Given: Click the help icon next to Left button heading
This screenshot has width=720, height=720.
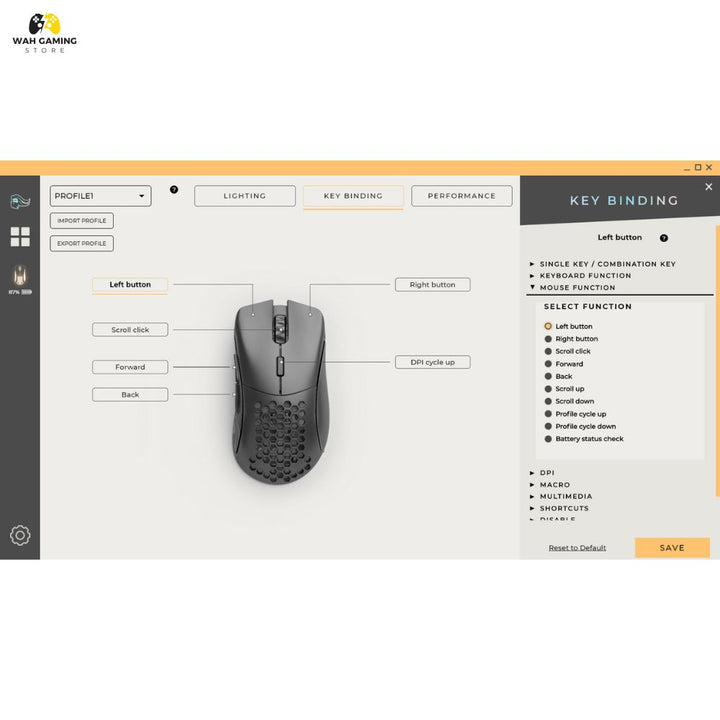Looking at the screenshot, I should [664, 238].
